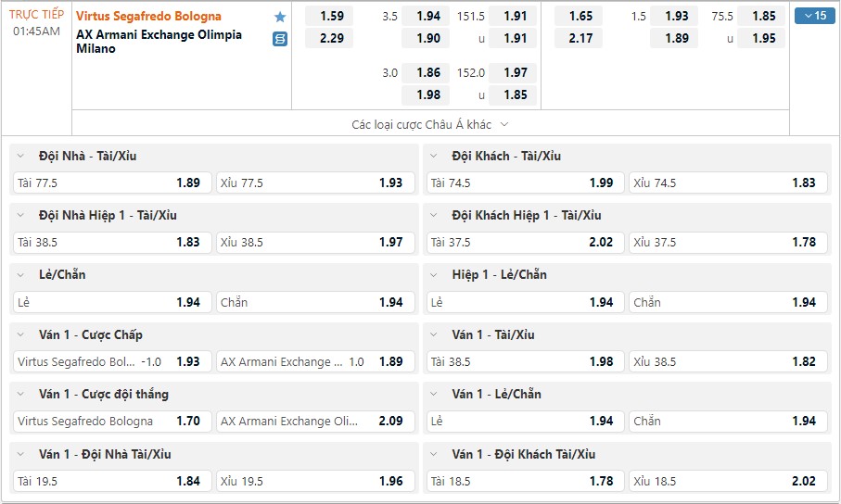Select Xỉu 74.5 at odds 1.83
This screenshot has height=504, width=841.
[x=729, y=183]
